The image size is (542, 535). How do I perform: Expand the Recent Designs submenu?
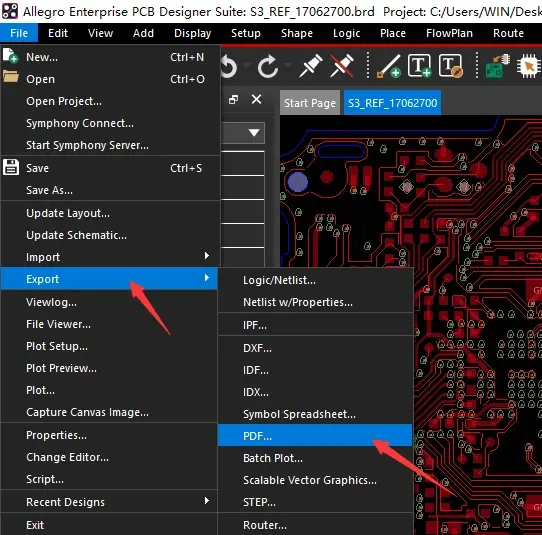[x=110, y=502]
